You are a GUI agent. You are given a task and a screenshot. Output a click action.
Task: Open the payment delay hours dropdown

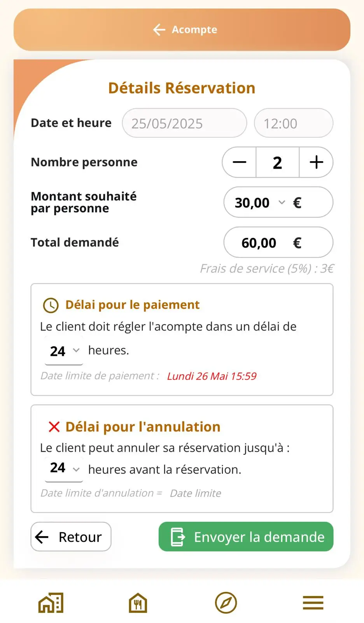coord(64,351)
